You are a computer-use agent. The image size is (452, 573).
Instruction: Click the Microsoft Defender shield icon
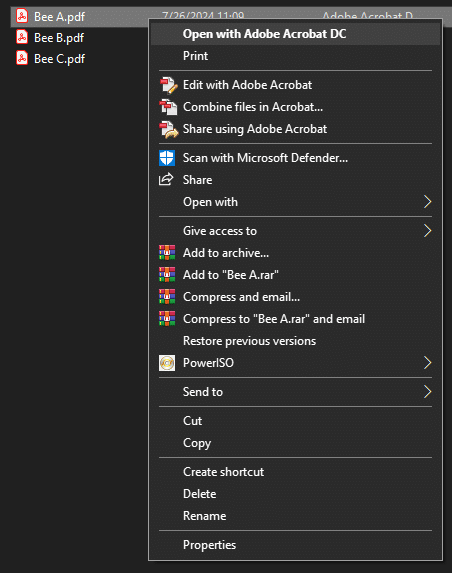(167, 158)
